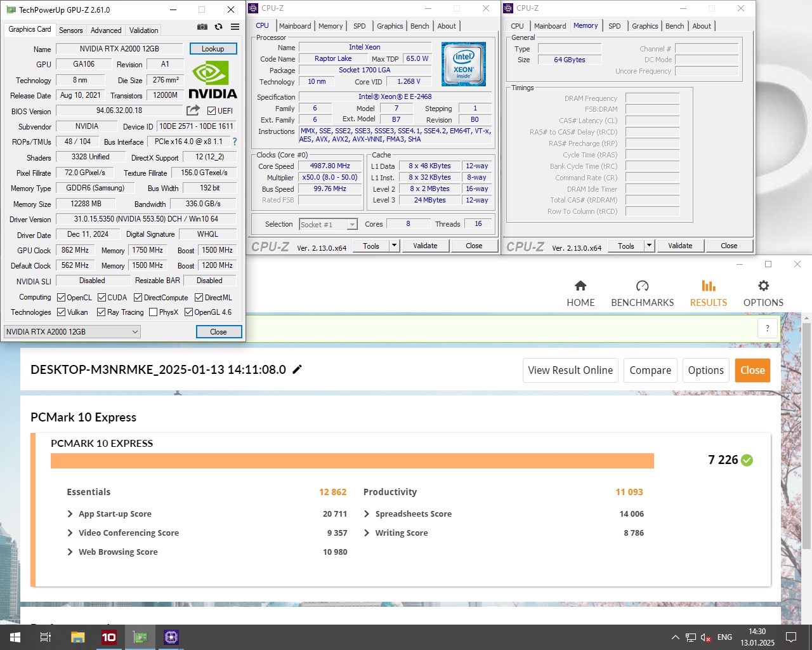Click View Result Online
Screen dimensions: 812x650
[570, 370]
